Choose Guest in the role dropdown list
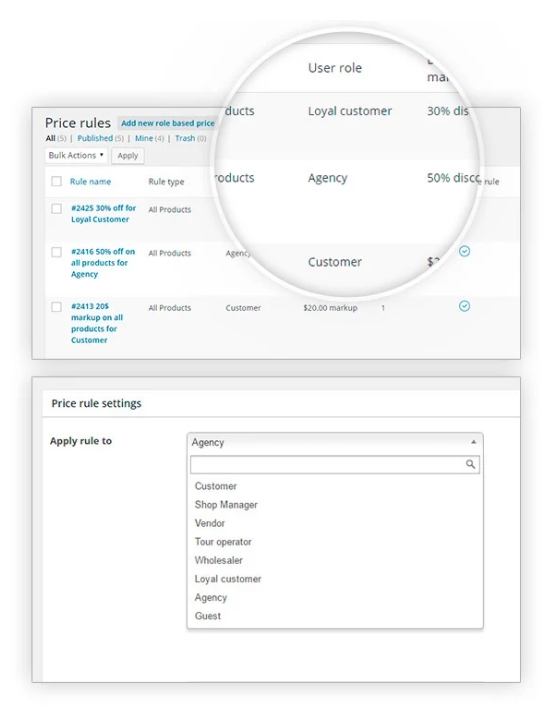 (x=208, y=616)
